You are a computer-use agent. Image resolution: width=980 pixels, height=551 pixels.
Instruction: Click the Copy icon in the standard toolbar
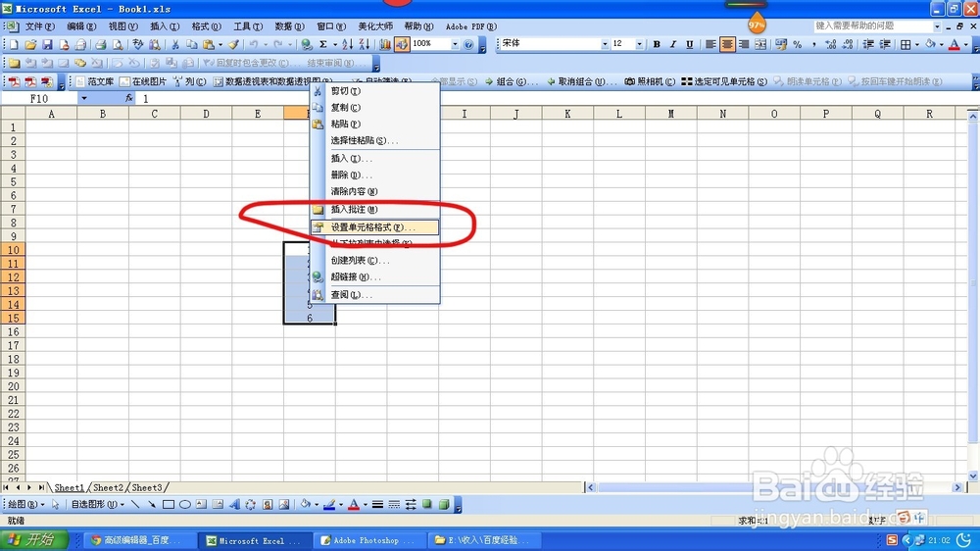(x=191, y=44)
